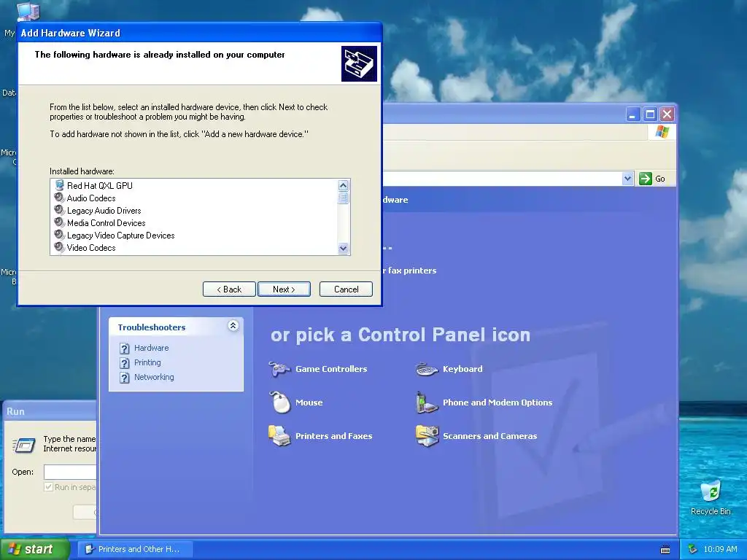Maximize the Control Panel window
747x560 pixels.
(650, 114)
